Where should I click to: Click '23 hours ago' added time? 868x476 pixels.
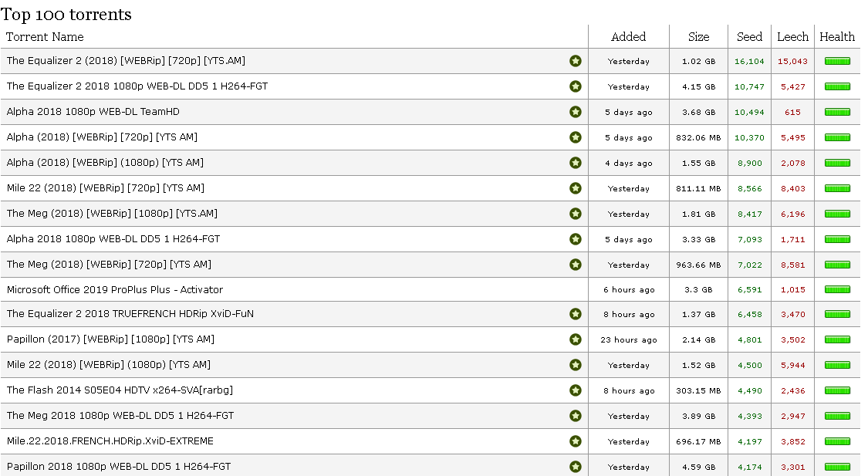tap(629, 340)
